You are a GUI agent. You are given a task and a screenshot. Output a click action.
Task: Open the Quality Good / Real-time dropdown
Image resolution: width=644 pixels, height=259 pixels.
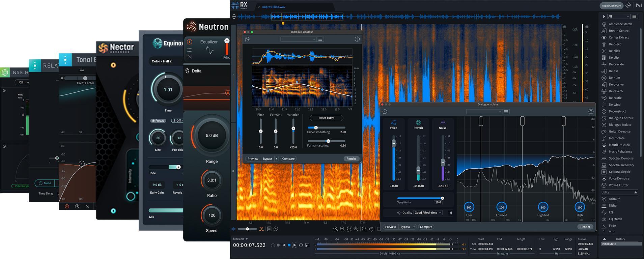point(428,213)
